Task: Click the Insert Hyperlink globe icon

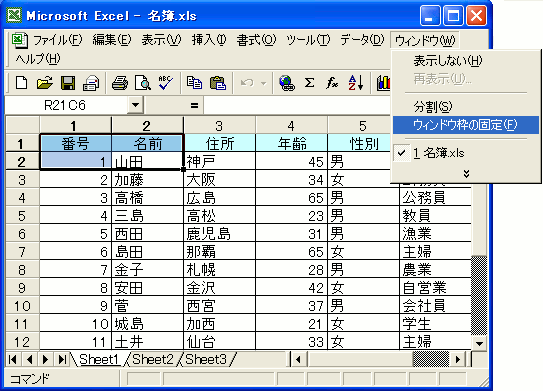Action: point(287,83)
